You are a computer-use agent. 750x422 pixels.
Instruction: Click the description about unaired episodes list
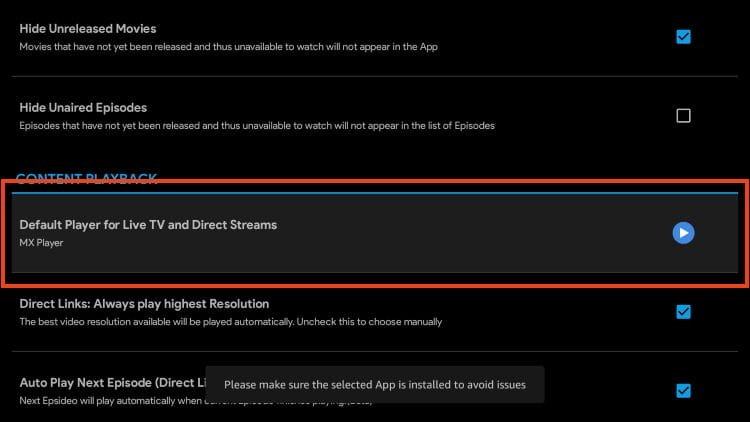[x=257, y=126]
